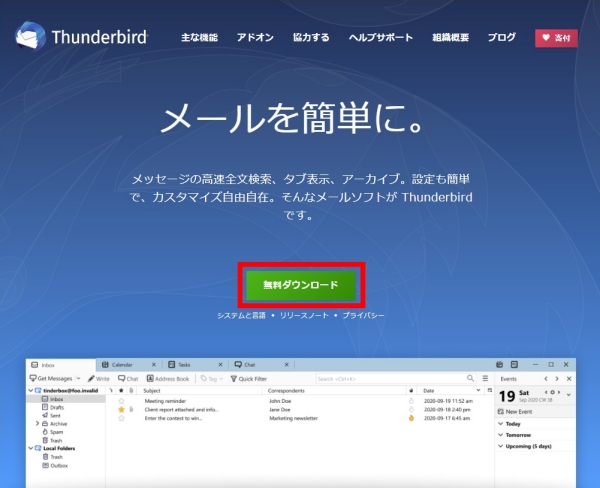Star the Enter the contest message
Screen dimensions: 600x488
(x=121, y=418)
